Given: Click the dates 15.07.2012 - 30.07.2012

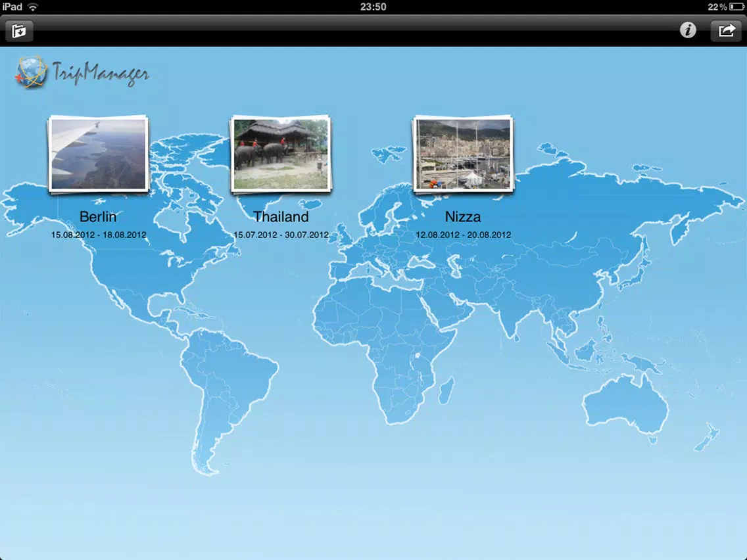Looking at the screenshot, I should click(281, 235).
